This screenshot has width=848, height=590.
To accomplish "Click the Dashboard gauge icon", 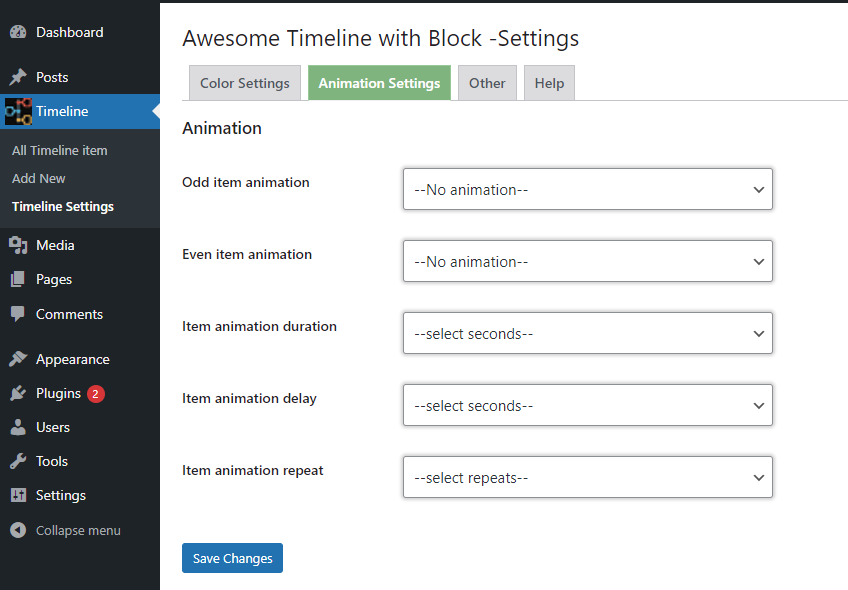I will [x=18, y=32].
